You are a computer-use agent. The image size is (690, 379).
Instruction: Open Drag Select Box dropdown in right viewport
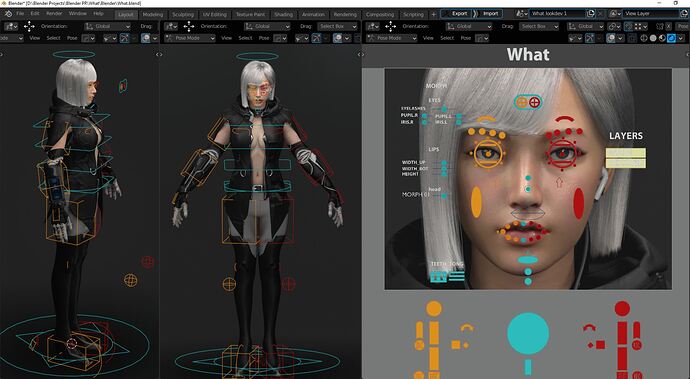(539, 26)
